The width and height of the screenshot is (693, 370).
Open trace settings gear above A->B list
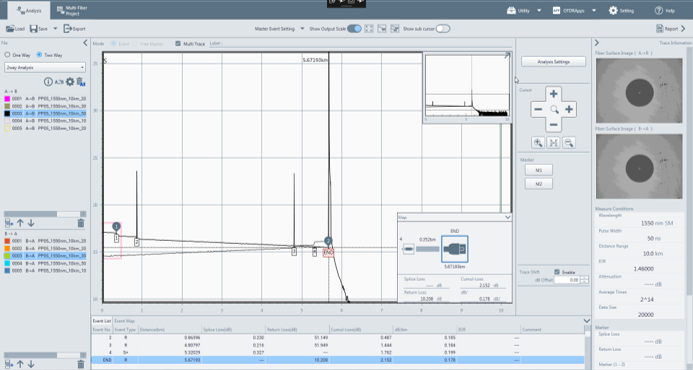[70, 82]
